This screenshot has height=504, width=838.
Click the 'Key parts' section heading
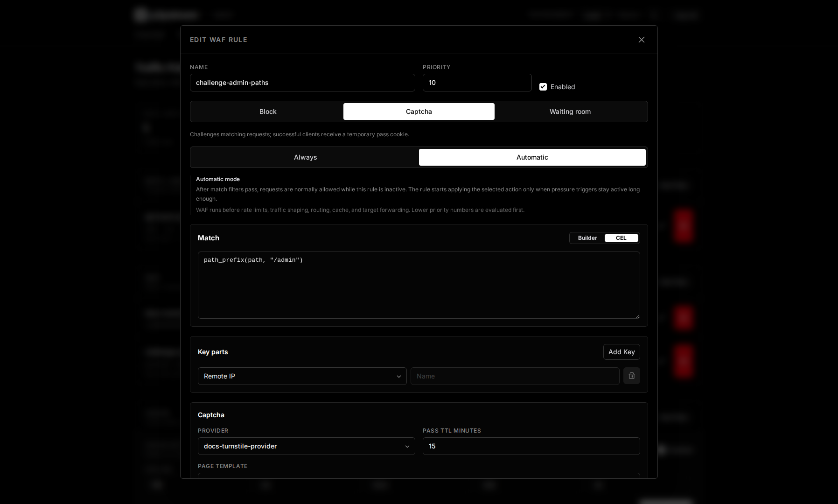(213, 352)
